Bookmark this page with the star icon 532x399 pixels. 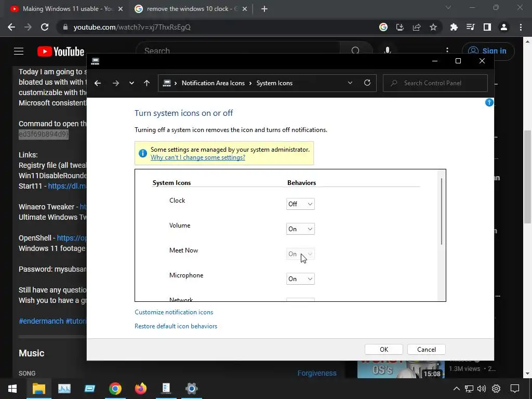tap(433, 27)
